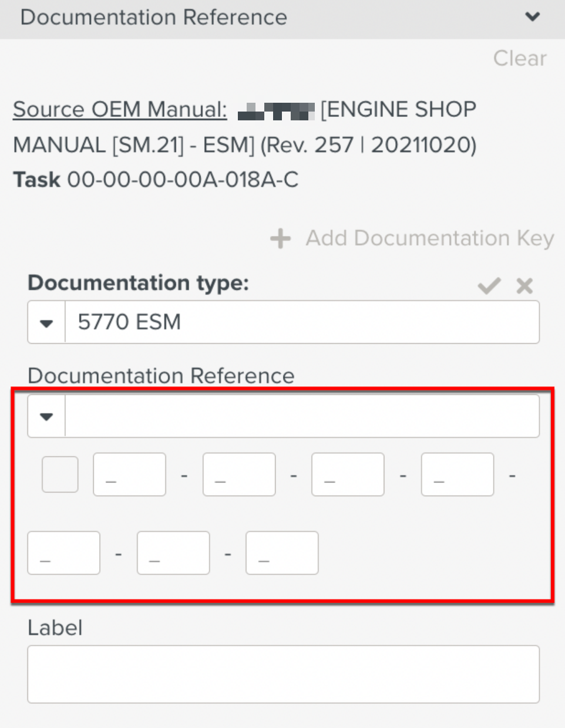The height and width of the screenshot is (728, 565).
Task: Click Add Documentation Key text
Action: (429, 238)
